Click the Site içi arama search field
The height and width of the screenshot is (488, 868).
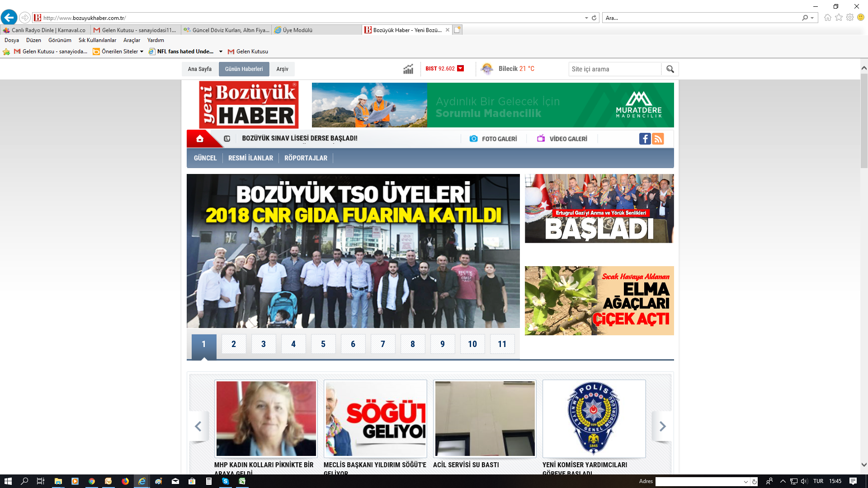614,69
